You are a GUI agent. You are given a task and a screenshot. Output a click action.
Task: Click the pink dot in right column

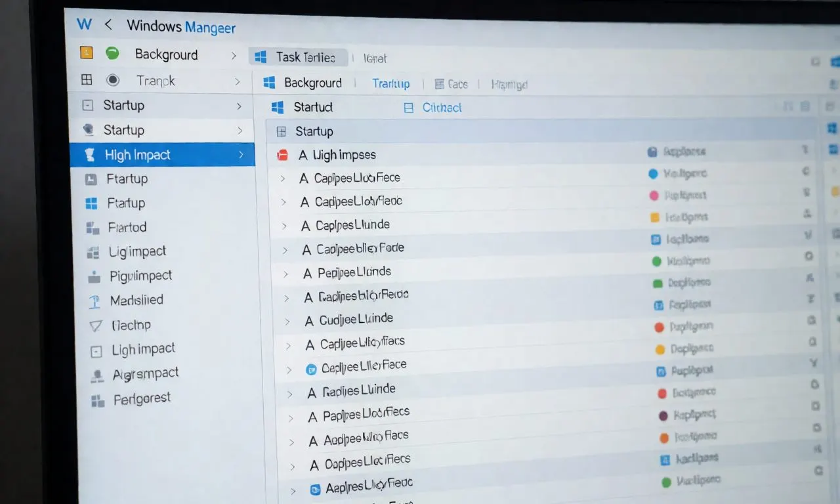tap(654, 196)
